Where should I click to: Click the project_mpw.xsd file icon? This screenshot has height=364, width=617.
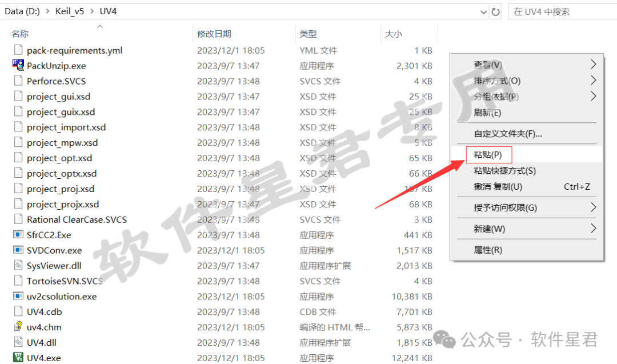[18, 142]
